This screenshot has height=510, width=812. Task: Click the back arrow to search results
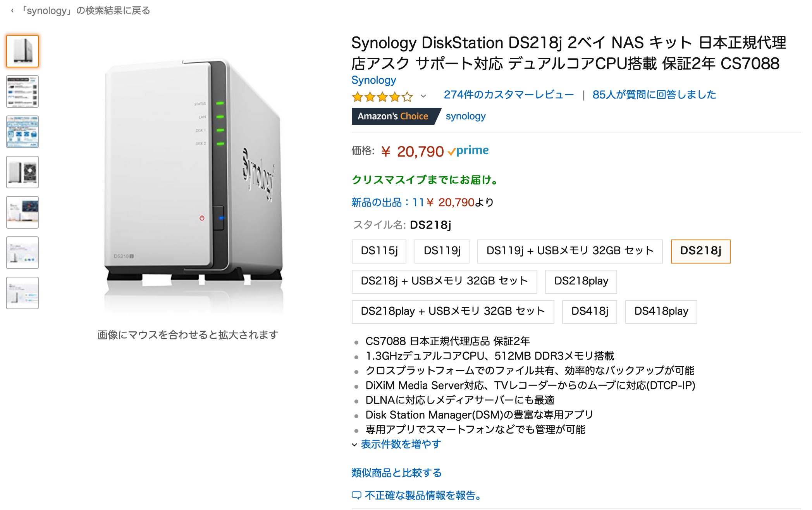pyautogui.click(x=12, y=11)
